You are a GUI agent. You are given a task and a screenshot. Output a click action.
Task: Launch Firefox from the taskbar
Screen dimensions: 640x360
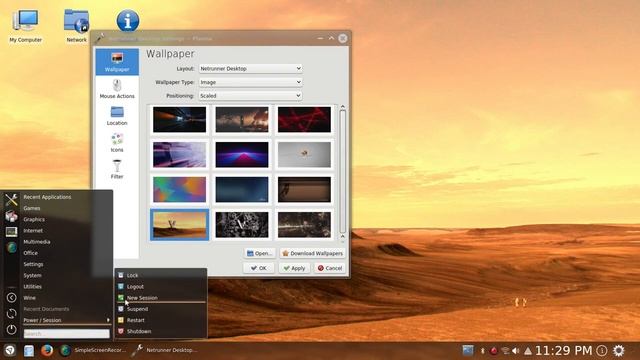47,350
